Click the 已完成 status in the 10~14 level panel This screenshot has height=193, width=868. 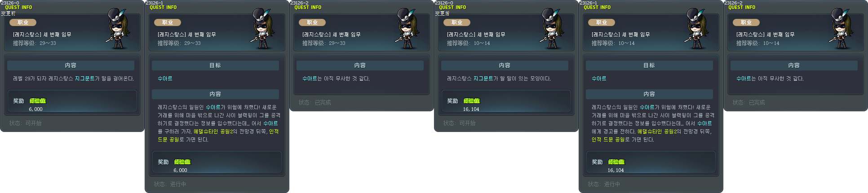click(x=757, y=102)
